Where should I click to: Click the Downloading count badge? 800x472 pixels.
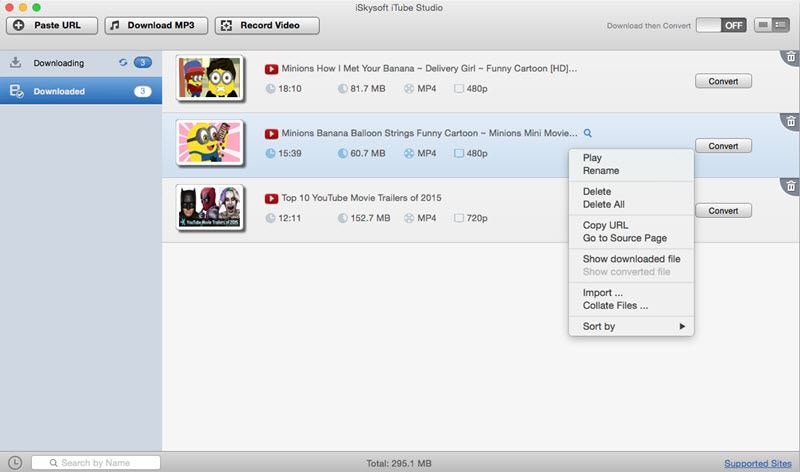(x=143, y=62)
